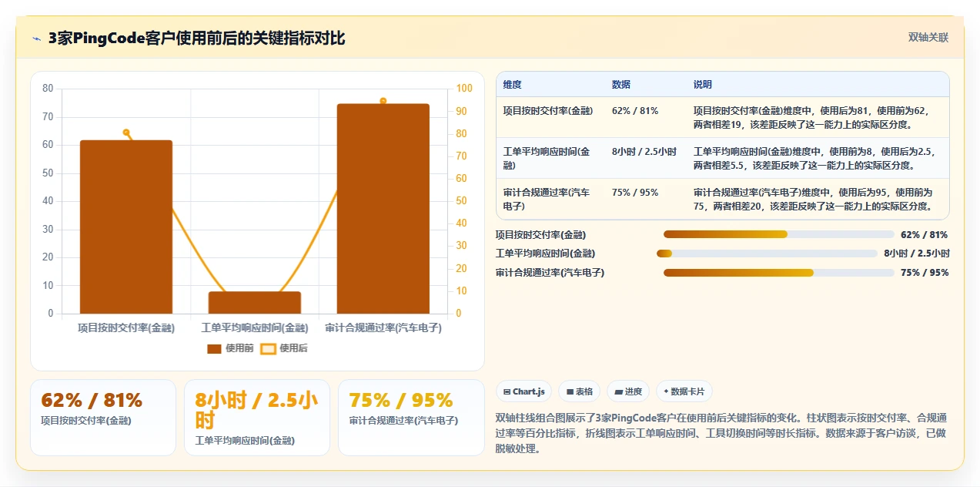Click the 项目按时交付率(金融) bar in the chart
Screen dimensions: 980x487
coord(126,227)
